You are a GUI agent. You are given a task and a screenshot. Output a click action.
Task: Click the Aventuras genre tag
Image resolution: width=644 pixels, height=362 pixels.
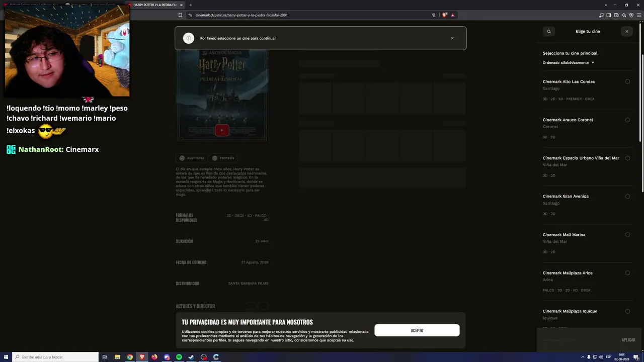[x=192, y=158]
